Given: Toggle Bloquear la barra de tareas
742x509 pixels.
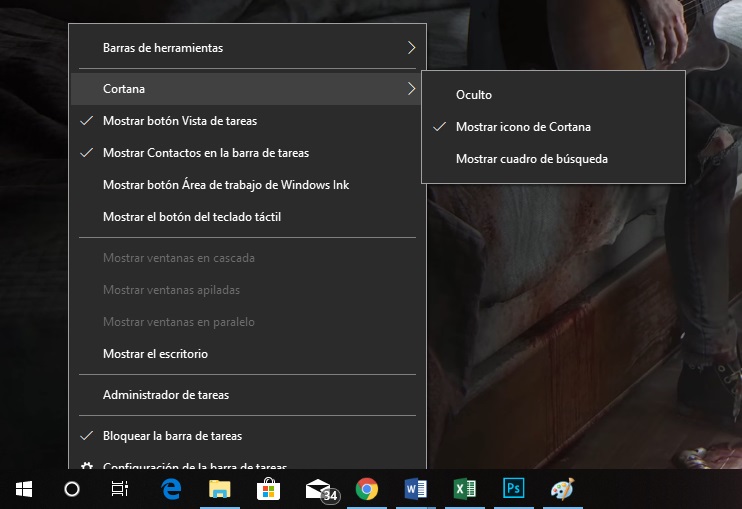Looking at the screenshot, I should pyautogui.click(x=172, y=436).
